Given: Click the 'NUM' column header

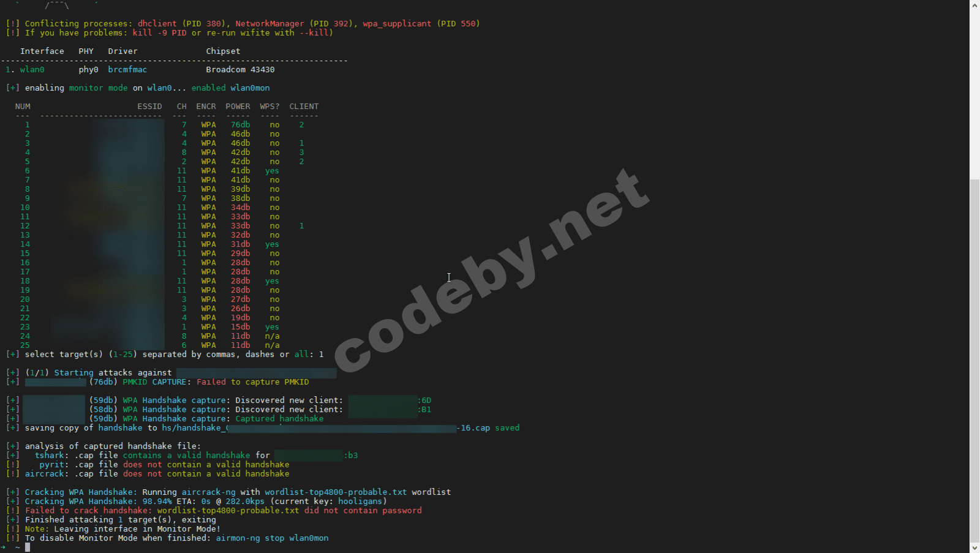Looking at the screenshot, I should click(23, 107).
